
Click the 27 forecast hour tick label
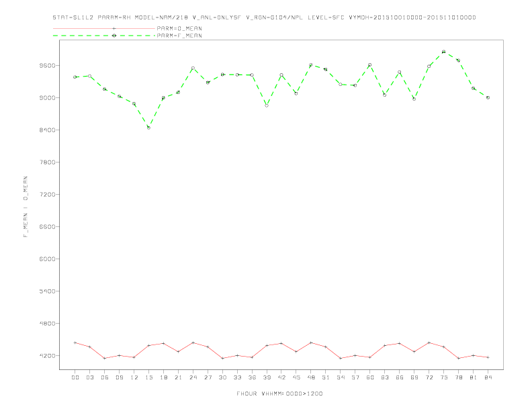tap(208, 377)
